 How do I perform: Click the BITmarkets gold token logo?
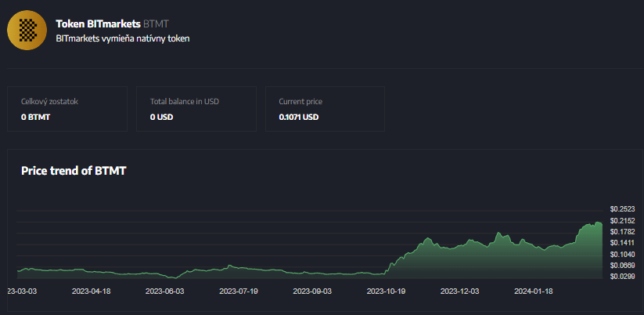27,30
